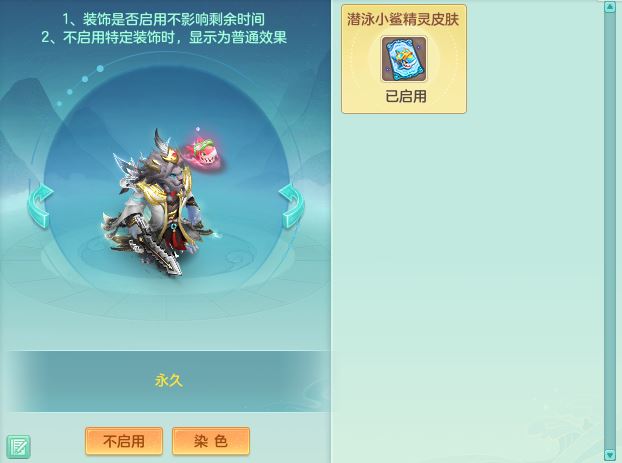Click the second largest arc dot

coord(85,79)
